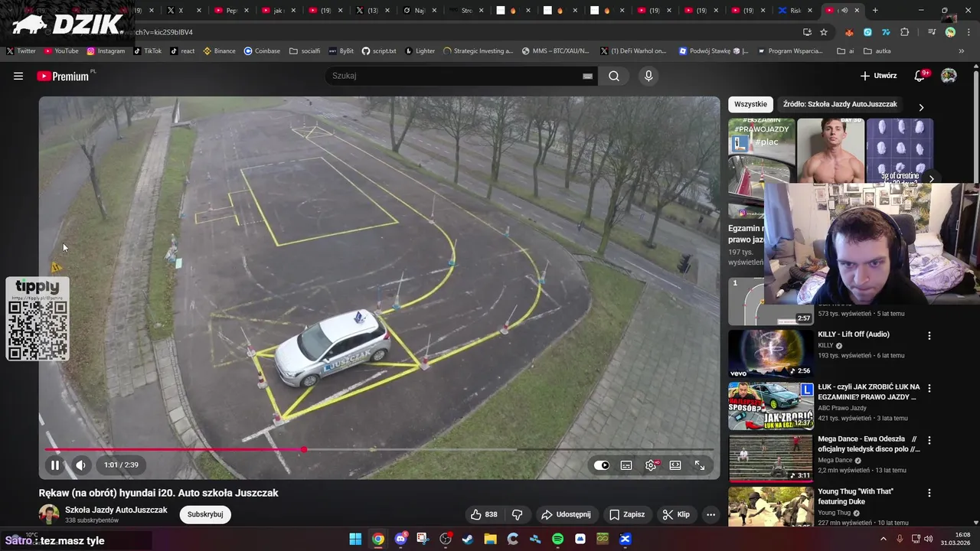Open options for Mega Dance video
This screenshot has width=980, height=551.
coord(929,441)
